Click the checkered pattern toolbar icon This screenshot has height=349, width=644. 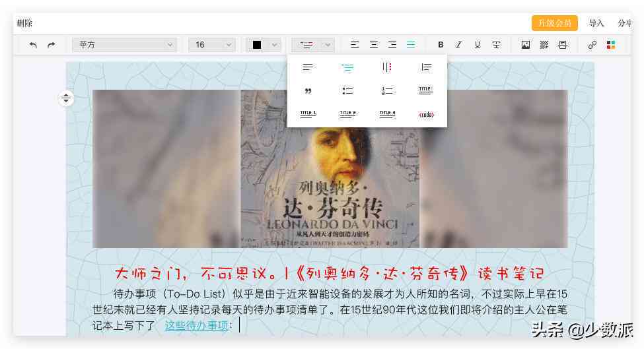544,45
